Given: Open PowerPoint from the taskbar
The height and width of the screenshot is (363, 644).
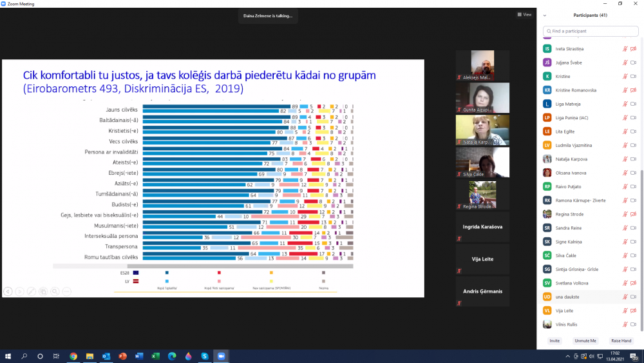Looking at the screenshot, I should point(122,356).
